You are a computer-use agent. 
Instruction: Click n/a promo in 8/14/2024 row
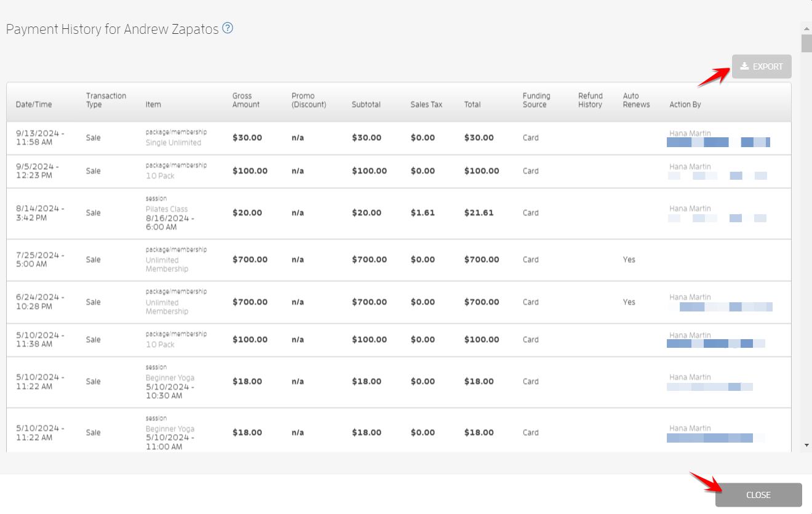click(x=298, y=213)
